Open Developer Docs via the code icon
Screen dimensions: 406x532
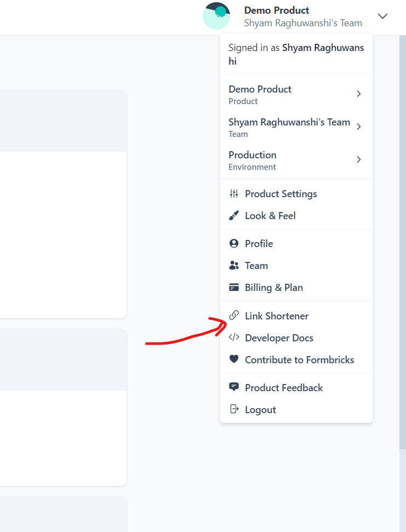(234, 337)
